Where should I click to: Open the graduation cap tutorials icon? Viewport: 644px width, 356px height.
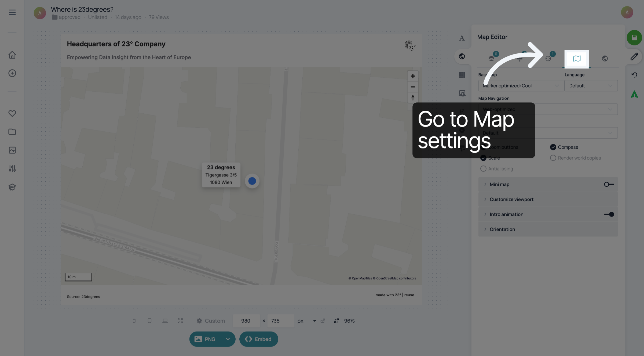point(12,187)
